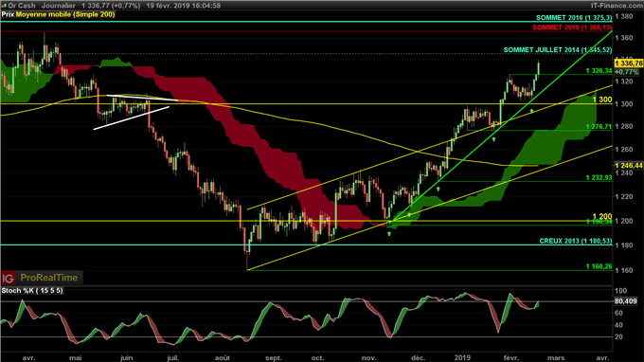Click the juil. label on time axis

pyautogui.click(x=173, y=358)
